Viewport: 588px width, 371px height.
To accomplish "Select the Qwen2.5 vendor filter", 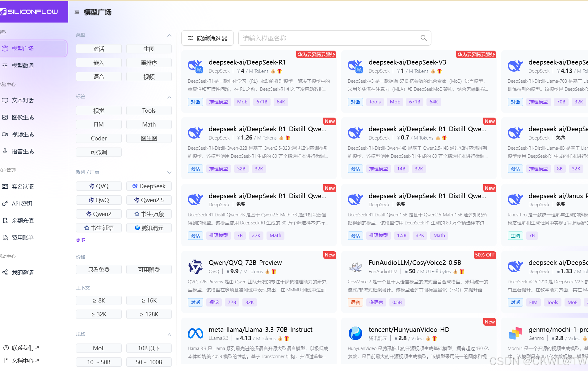I will click(x=149, y=200).
